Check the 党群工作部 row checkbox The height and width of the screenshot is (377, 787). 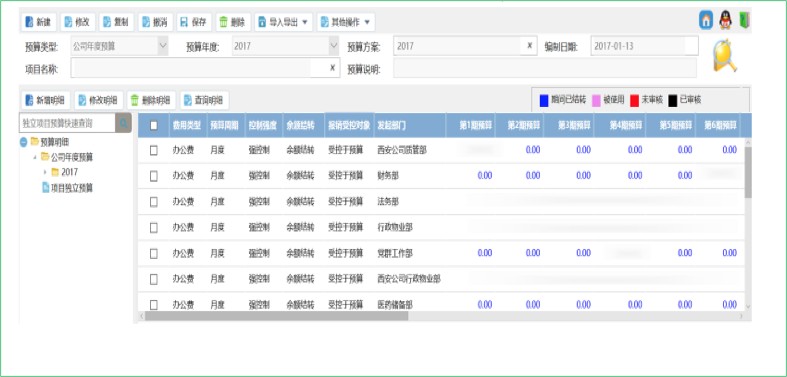click(154, 253)
